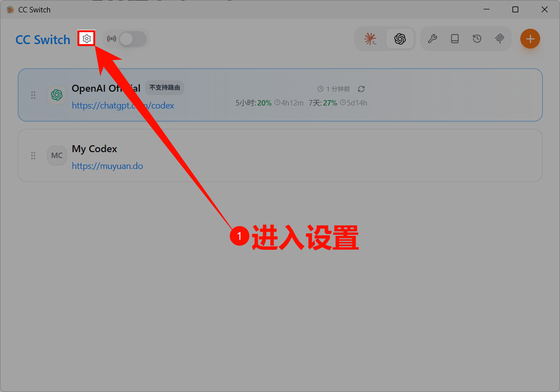Click the CC Switch heading logo text
The height and width of the screenshot is (392, 560).
click(43, 40)
